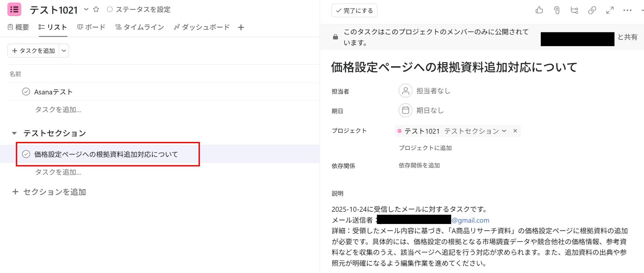Switch to the ダッシュボード tab

pos(202,27)
